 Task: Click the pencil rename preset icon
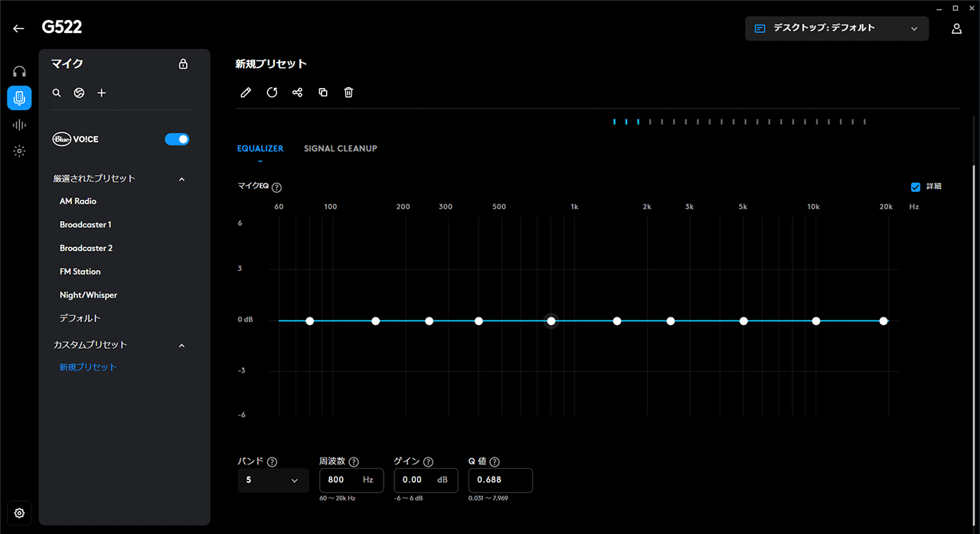pyautogui.click(x=246, y=93)
